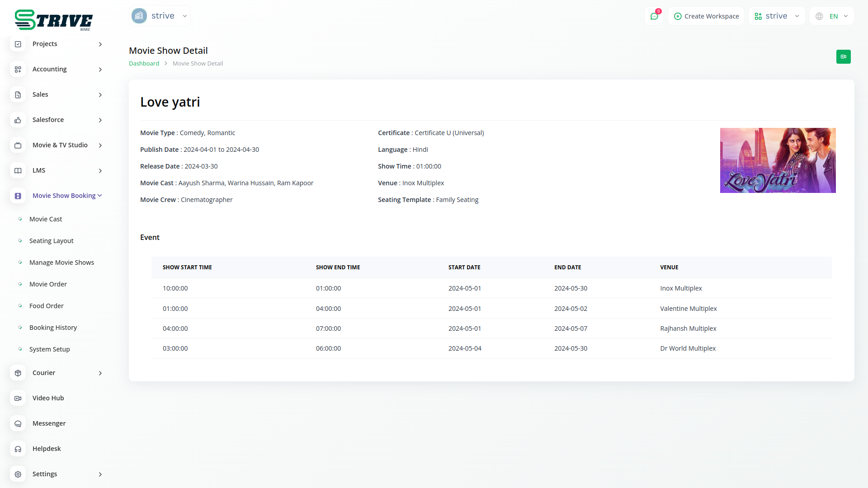Screen dimensions: 868x488
Task: Click the Create Workspace button
Action: click(706, 16)
